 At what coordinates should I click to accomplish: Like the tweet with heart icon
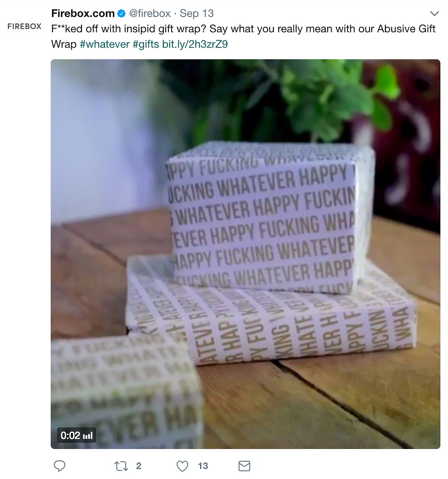click(x=182, y=466)
